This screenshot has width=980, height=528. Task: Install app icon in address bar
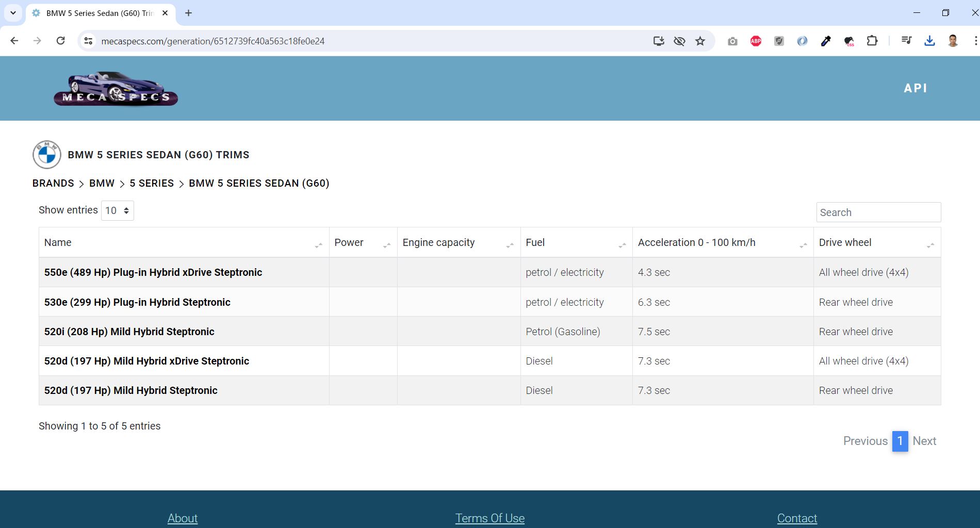coord(659,41)
